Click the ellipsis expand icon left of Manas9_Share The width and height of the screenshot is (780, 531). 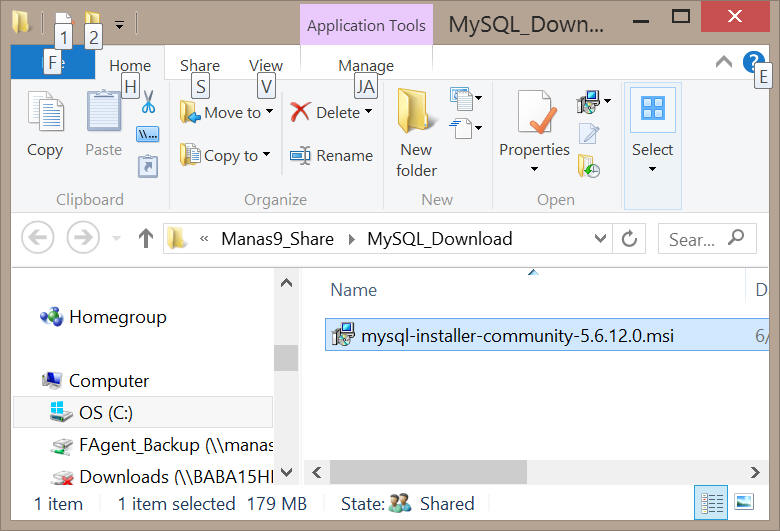coord(204,238)
